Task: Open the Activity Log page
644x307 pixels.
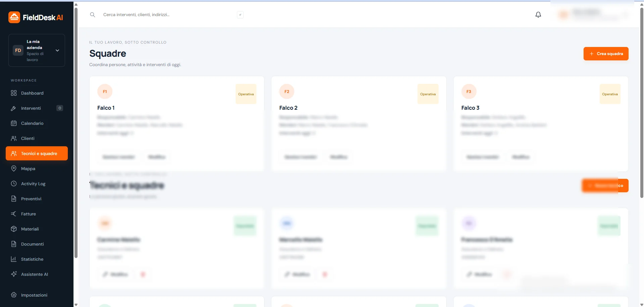Action: 37,184
